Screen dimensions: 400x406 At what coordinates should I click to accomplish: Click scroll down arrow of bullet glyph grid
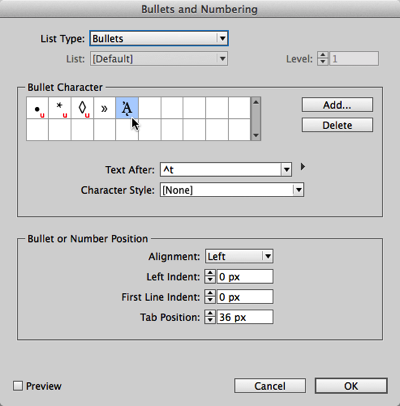[x=256, y=135]
